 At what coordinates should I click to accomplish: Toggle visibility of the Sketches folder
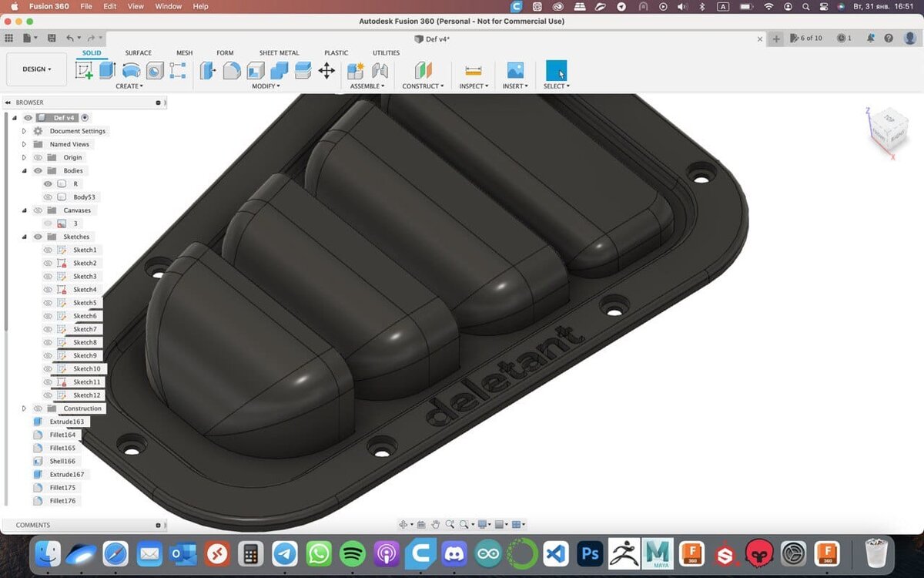click(38, 237)
